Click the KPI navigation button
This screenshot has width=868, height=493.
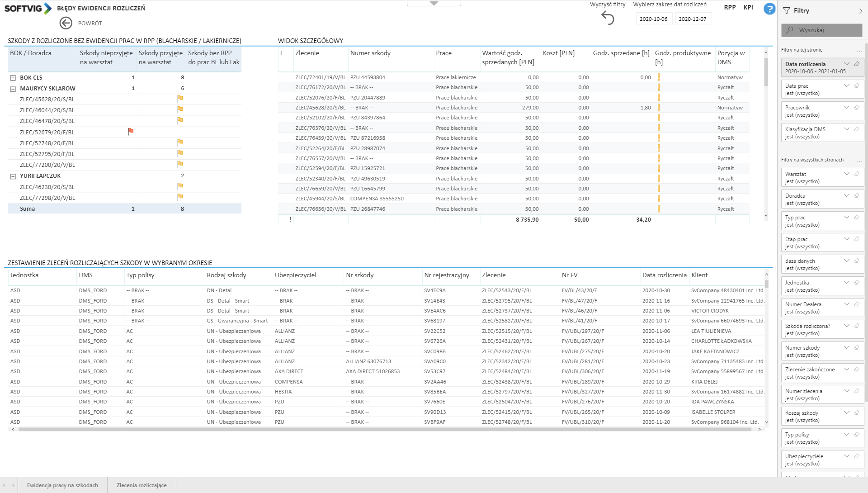pyautogui.click(x=748, y=7)
